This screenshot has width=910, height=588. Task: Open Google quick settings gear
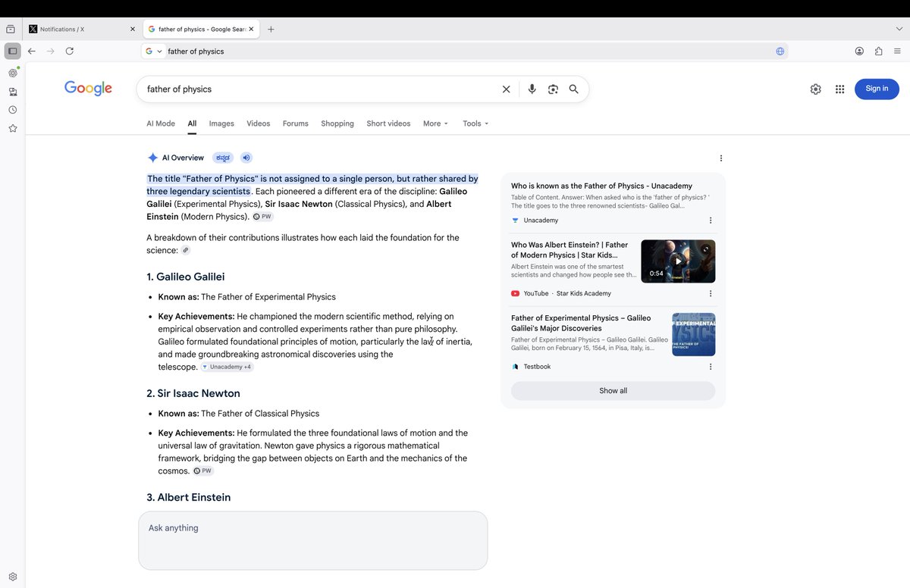point(815,89)
